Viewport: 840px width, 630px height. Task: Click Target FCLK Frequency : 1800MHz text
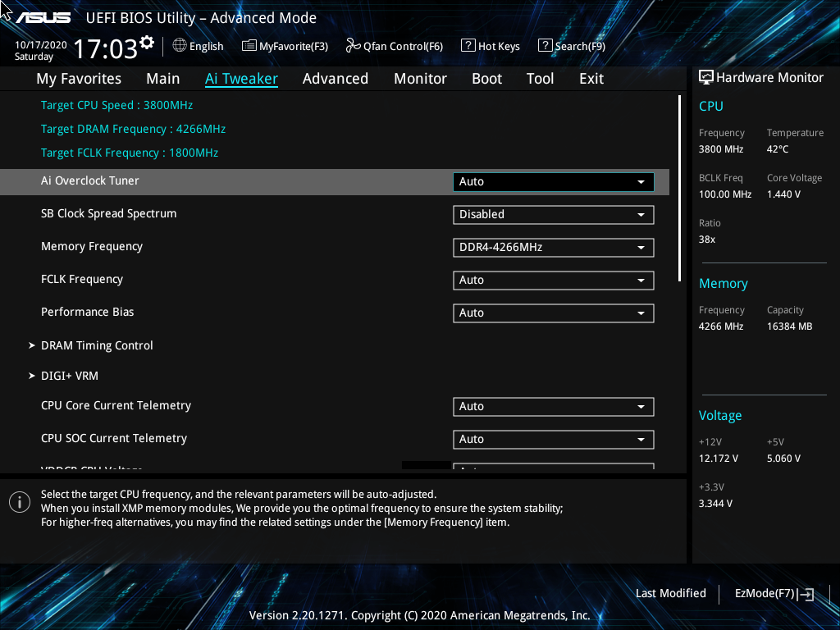tap(130, 153)
